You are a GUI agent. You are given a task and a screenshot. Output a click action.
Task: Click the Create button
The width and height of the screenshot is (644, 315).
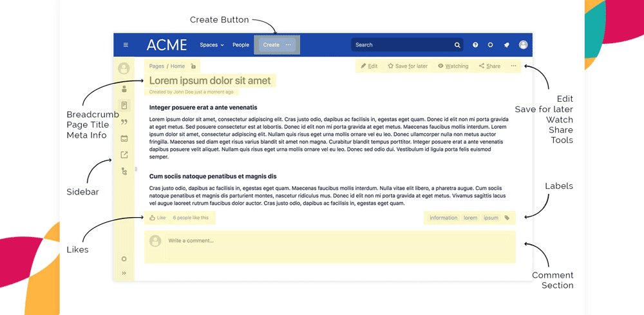click(x=271, y=44)
